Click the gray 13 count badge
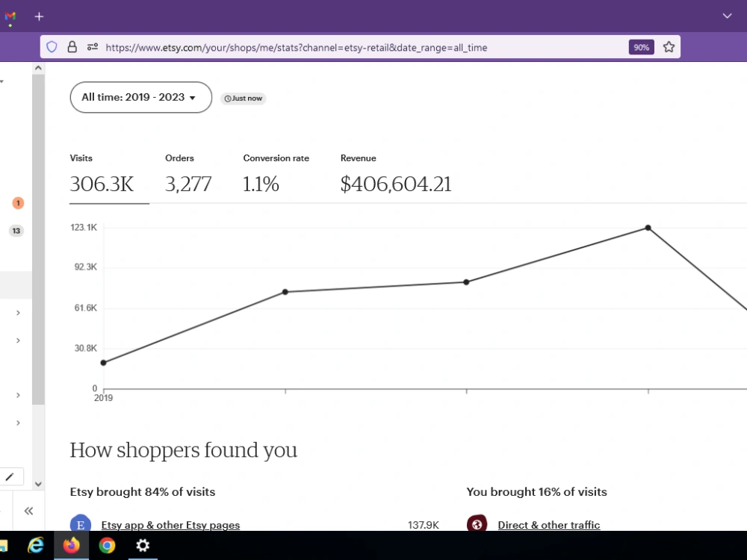Screen dimensions: 747x560 [16, 231]
